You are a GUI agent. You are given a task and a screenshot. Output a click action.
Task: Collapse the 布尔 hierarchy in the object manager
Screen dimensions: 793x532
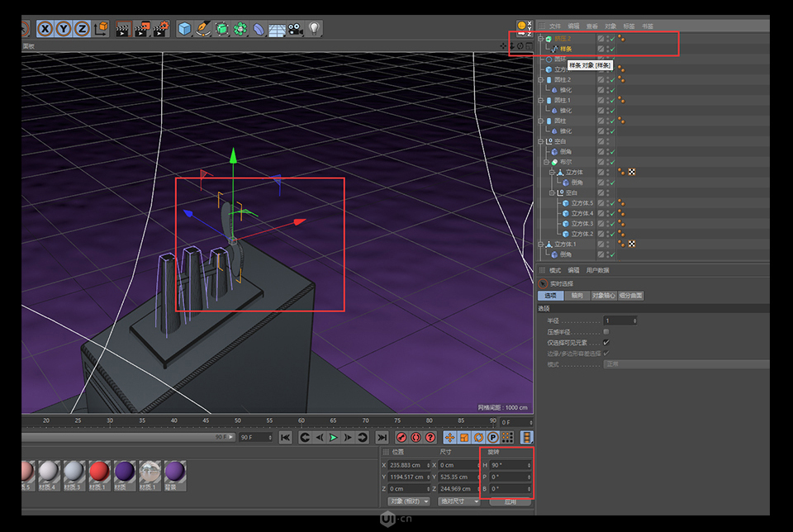tap(546, 162)
